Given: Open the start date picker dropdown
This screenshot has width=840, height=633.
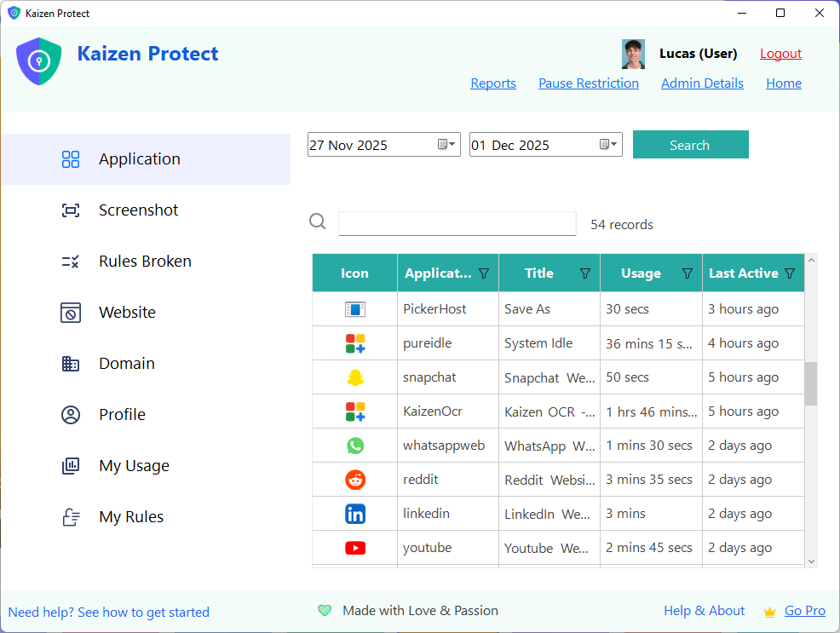Looking at the screenshot, I should 447,144.
